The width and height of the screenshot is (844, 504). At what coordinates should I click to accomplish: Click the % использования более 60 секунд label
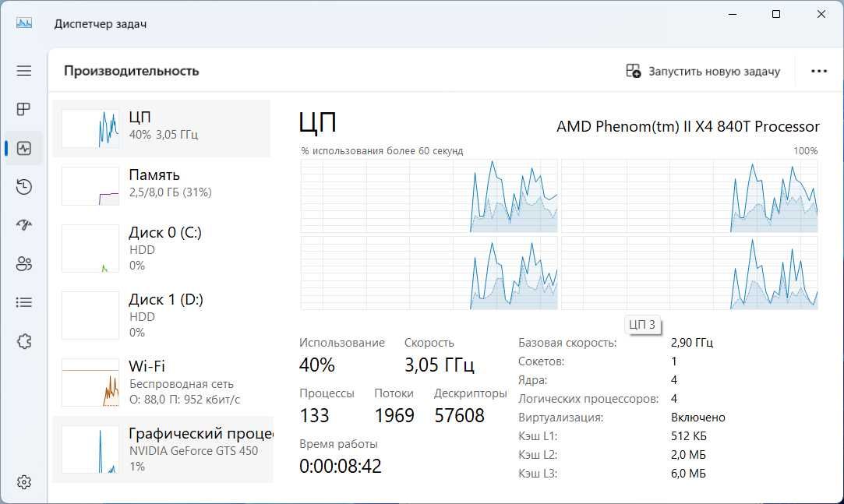pos(382,151)
